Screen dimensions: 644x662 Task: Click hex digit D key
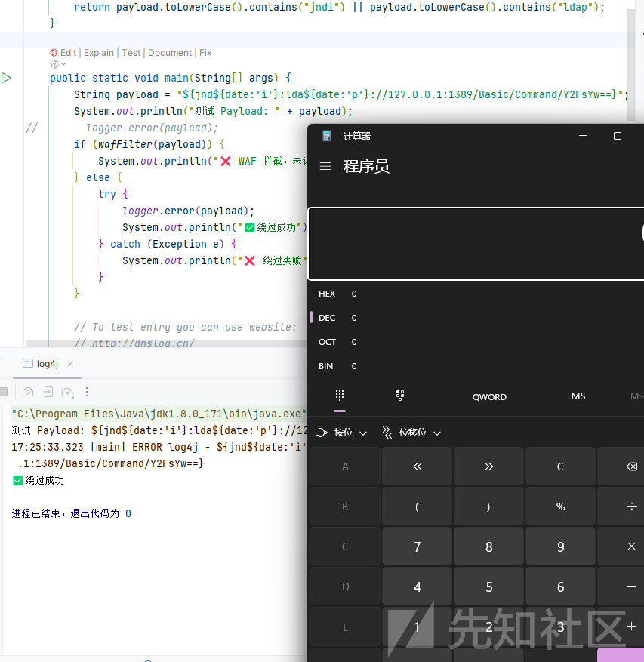(x=346, y=587)
